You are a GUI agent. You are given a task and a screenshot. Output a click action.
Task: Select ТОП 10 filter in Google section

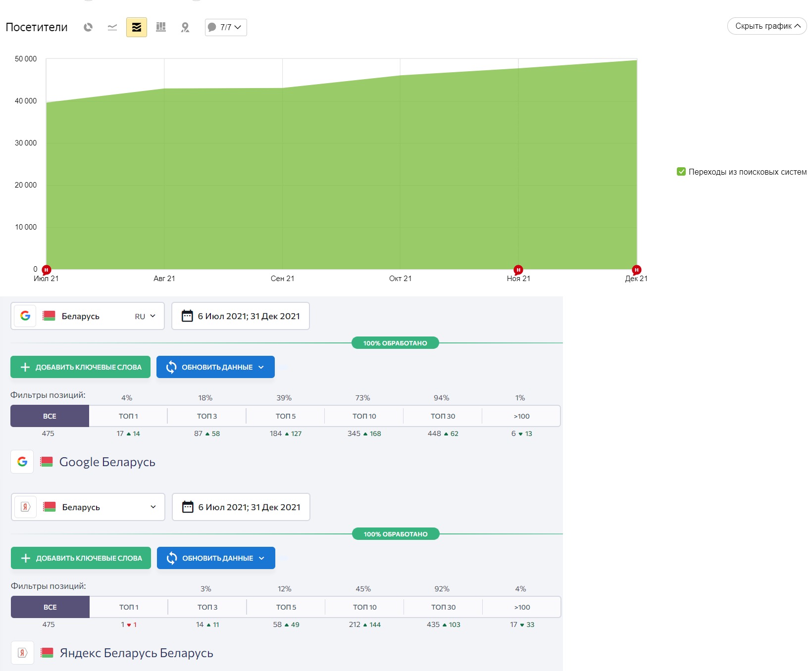pos(364,416)
